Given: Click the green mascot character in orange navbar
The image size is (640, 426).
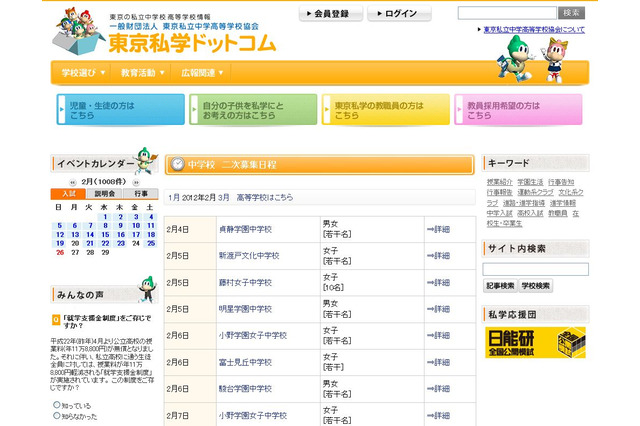Looking at the screenshot, I should click(516, 58).
